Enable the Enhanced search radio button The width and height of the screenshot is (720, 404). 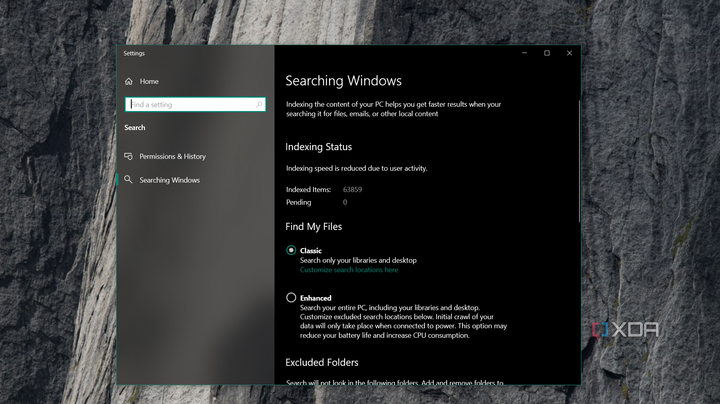coord(291,298)
